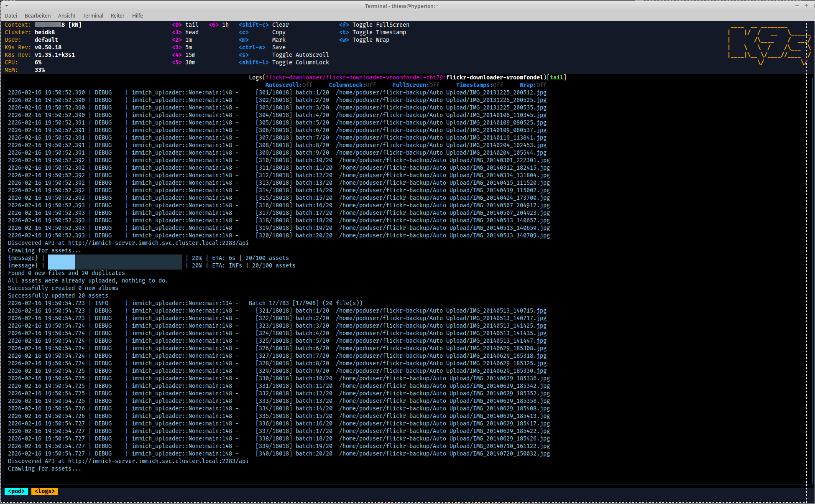
Task: Toggle the Timestamps:Off indicator
Action: point(479,85)
